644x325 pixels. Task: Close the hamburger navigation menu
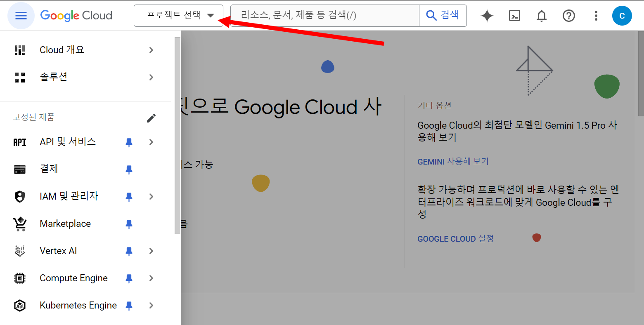[21, 16]
